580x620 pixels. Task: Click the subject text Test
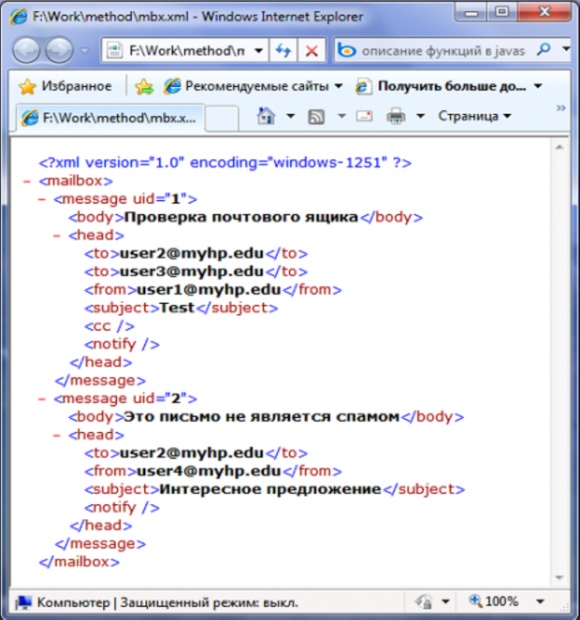177,308
